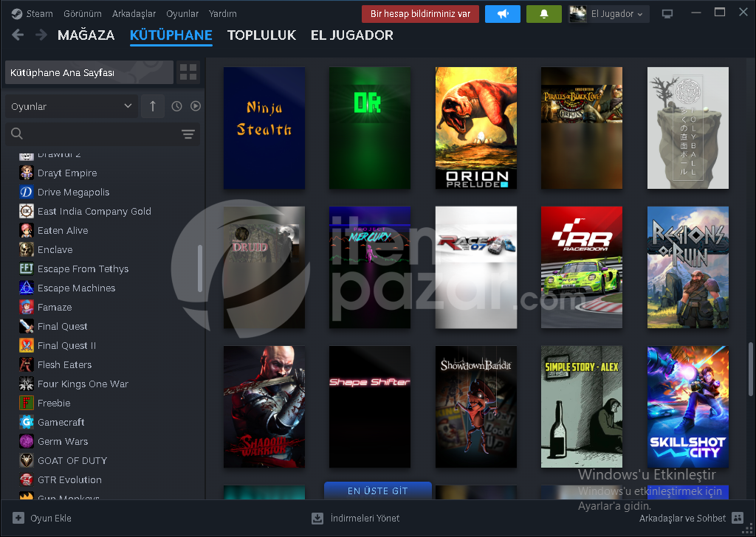The width and height of the screenshot is (756, 537).
Task: Click the GTR Evolution icon
Action: click(27, 479)
